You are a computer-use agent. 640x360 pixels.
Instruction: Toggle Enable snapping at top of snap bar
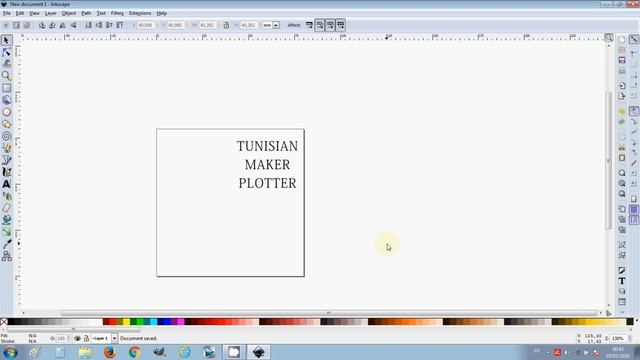click(x=634, y=40)
